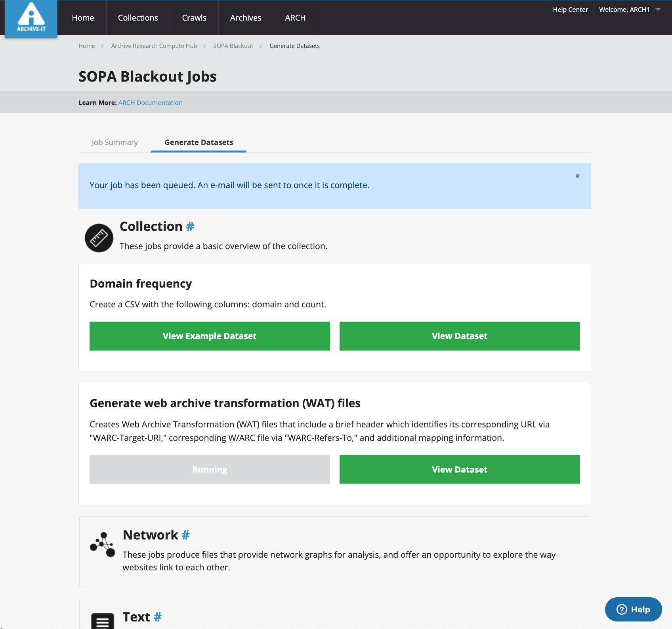
Task: Click SOPA Blackout breadcrumb link
Action: [x=233, y=46]
